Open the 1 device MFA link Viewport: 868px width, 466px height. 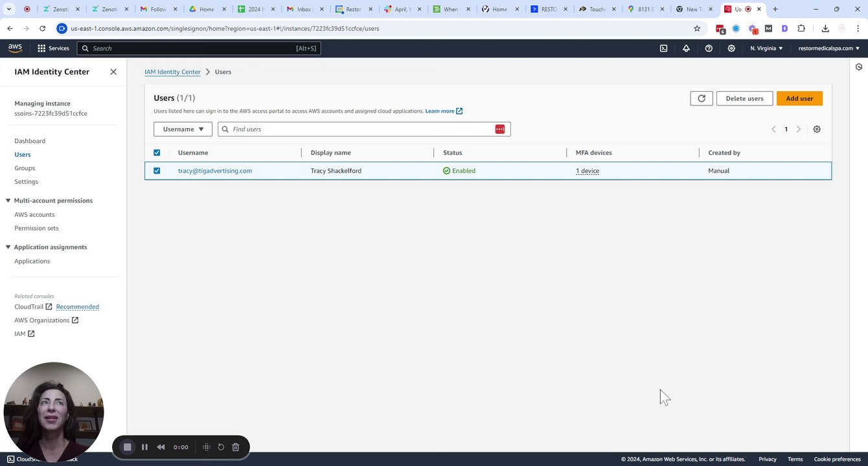pos(588,171)
